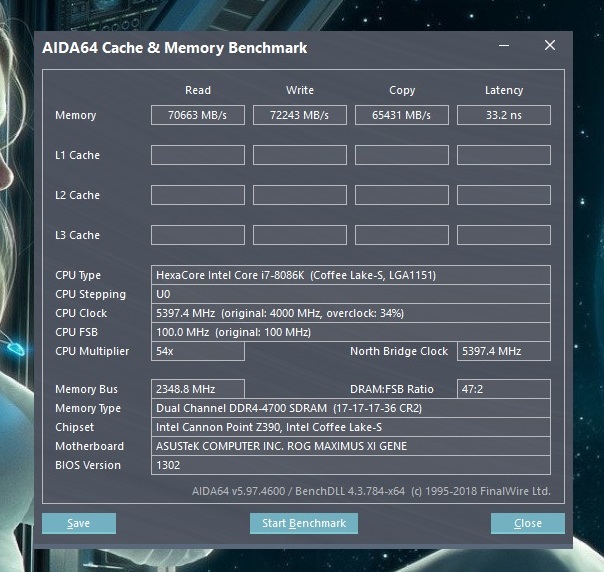The height and width of the screenshot is (572, 604).
Task: Click the empty L1 Cache Latency field
Action: (x=504, y=155)
